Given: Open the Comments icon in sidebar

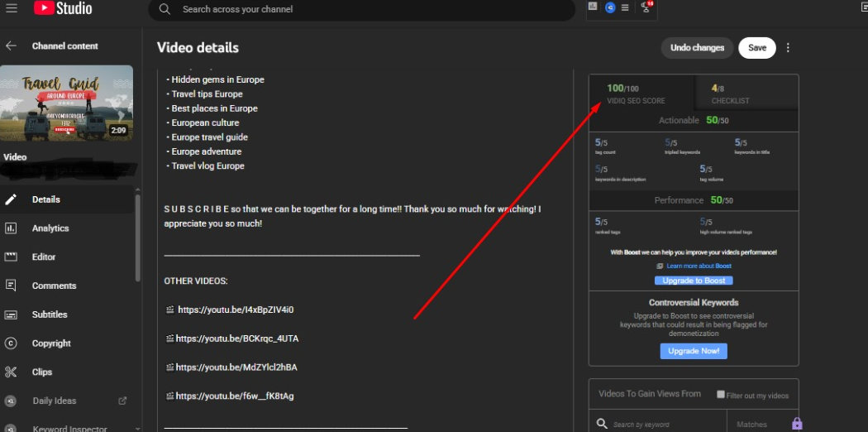Looking at the screenshot, I should point(11,286).
